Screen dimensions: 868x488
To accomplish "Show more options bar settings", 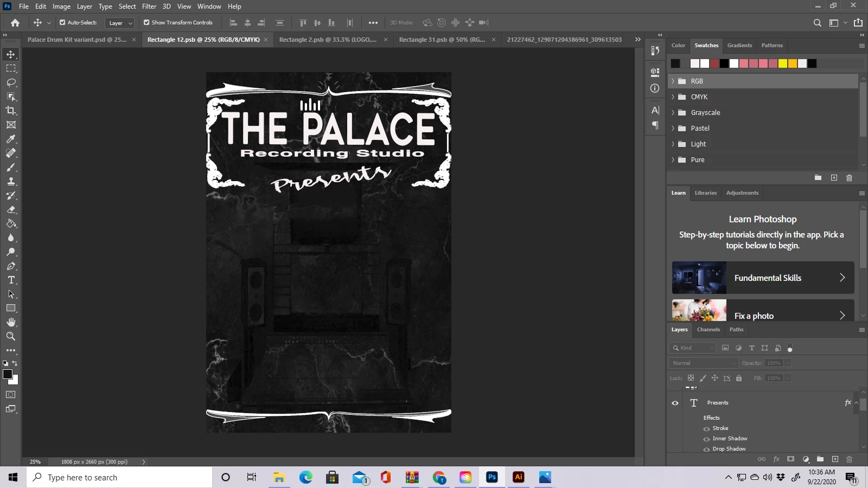I will click(x=373, y=23).
